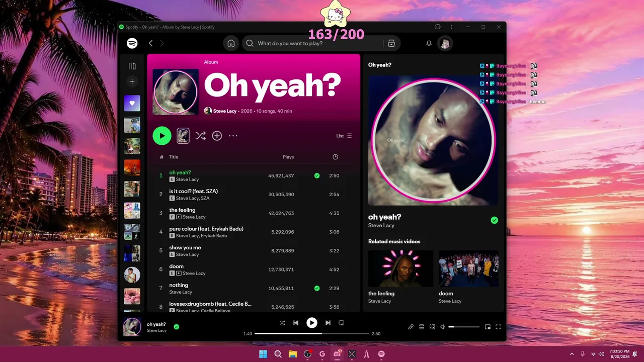The height and width of the screenshot is (362, 644).
Task: Sort tracks by Title column header
Action: pos(174,157)
